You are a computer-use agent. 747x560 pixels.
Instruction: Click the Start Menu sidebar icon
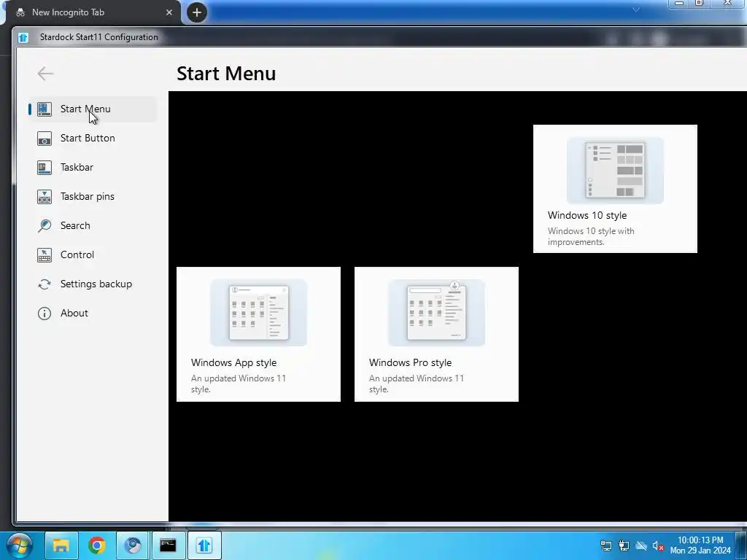44,109
